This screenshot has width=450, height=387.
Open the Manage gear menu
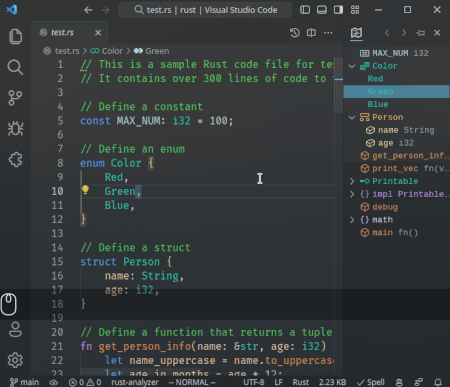coord(15,360)
